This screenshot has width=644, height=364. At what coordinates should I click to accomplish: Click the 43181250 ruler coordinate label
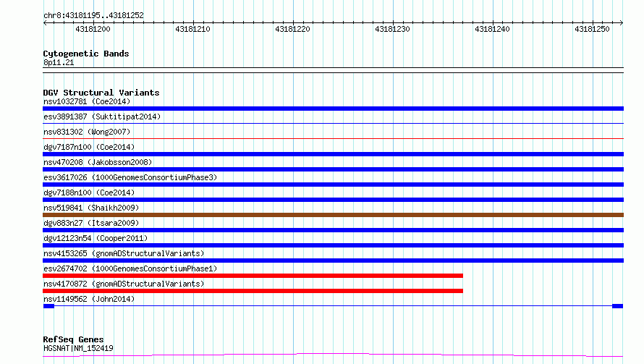(x=592, y=29)
